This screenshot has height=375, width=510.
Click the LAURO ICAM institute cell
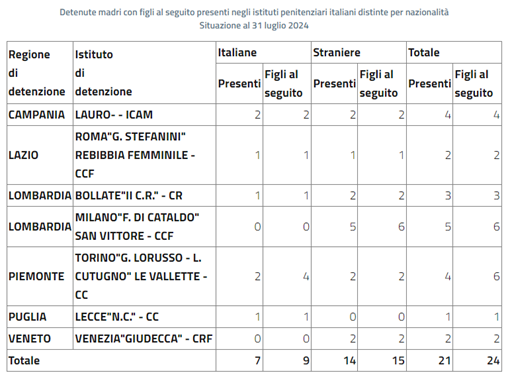(144, 115)
